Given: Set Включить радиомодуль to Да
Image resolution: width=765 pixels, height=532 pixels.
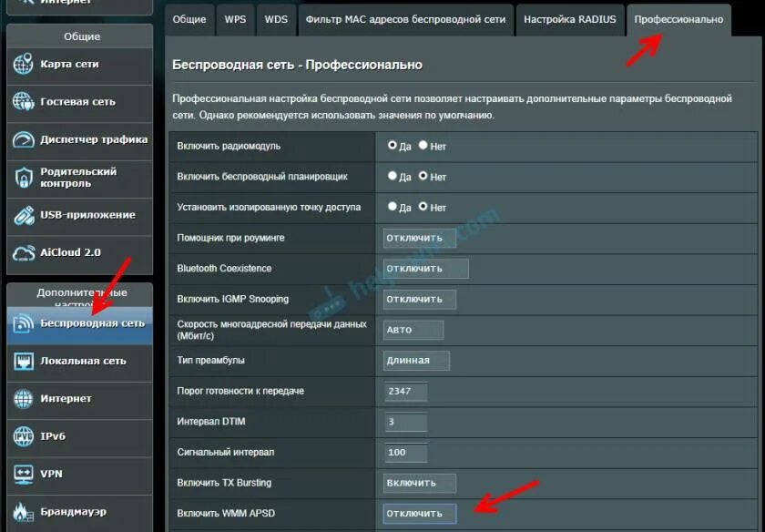Looking at the screenshot, I should click(392, 145).
